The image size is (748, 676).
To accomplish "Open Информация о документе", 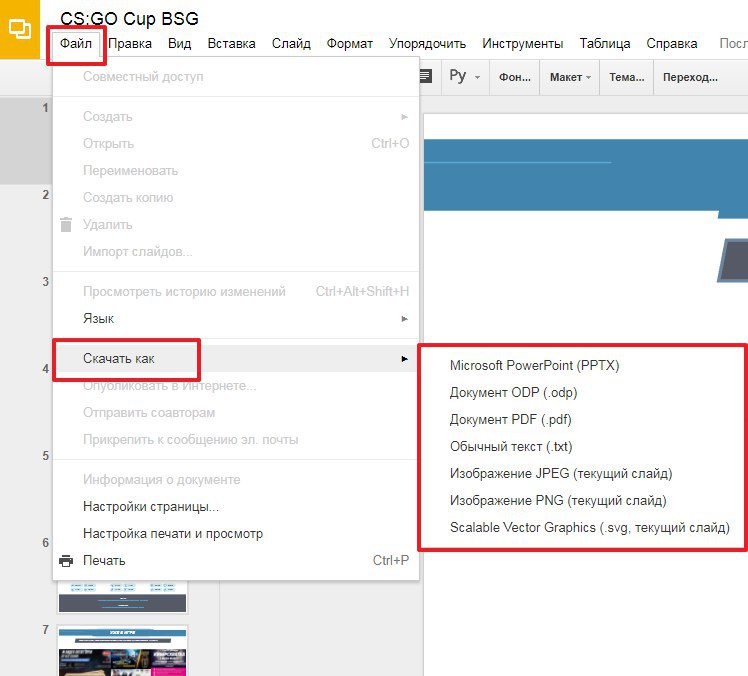I will pos(236,479).
